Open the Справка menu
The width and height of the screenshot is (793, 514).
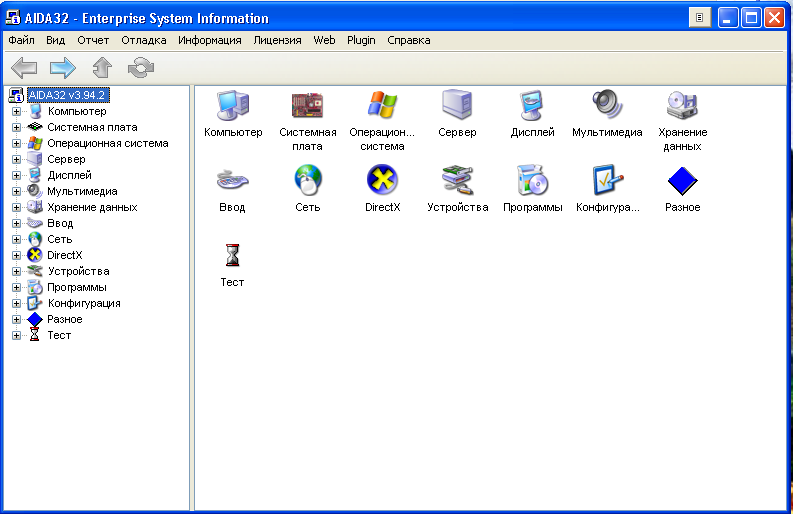click(409, 40)
